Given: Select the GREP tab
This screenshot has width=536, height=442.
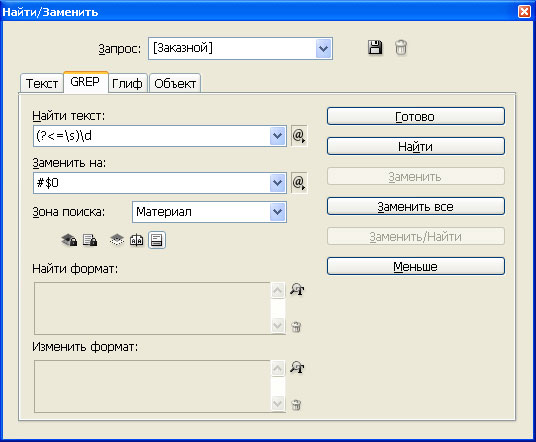Looking at the screenshot, I should pos(85,82).
